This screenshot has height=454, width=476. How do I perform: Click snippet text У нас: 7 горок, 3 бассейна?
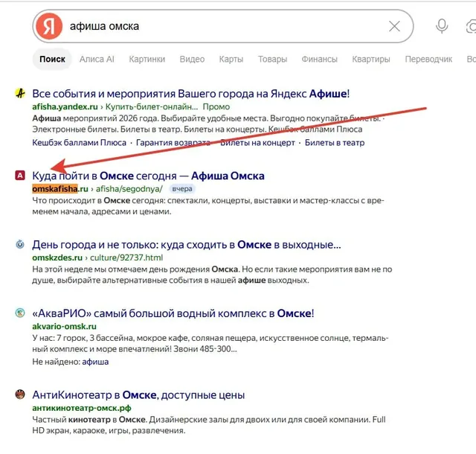(210, 343)
